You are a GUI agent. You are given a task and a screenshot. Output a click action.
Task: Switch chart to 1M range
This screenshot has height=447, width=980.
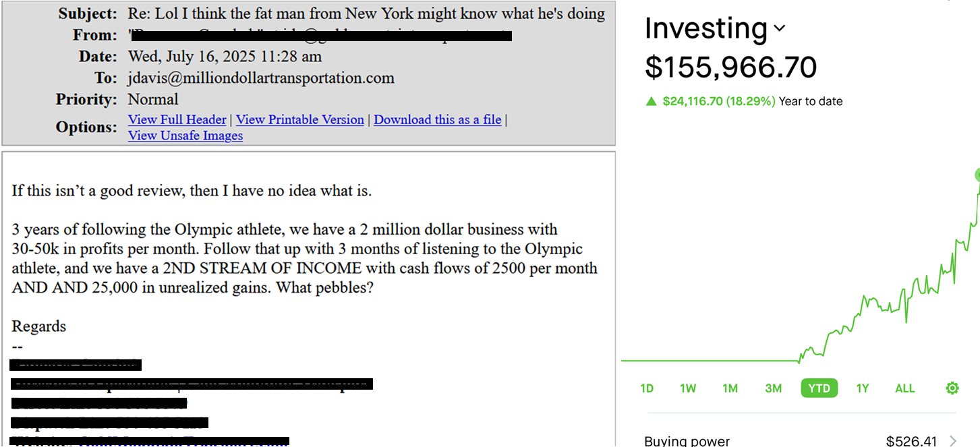point(730,388)
